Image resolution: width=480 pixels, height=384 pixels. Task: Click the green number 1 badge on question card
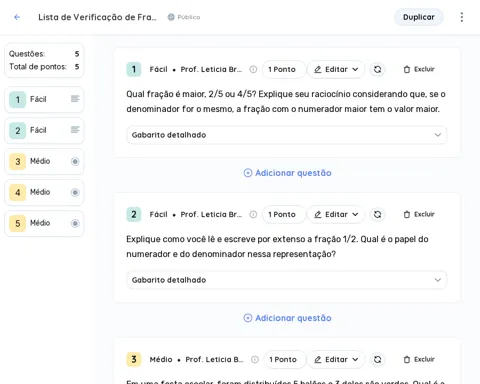[x=134, y=69]
